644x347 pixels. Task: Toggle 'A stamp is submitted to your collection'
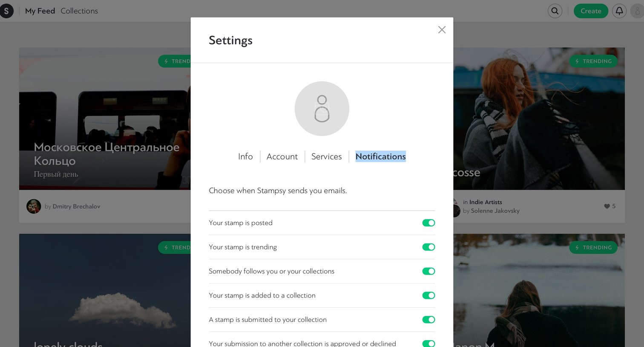coord(428,320)
